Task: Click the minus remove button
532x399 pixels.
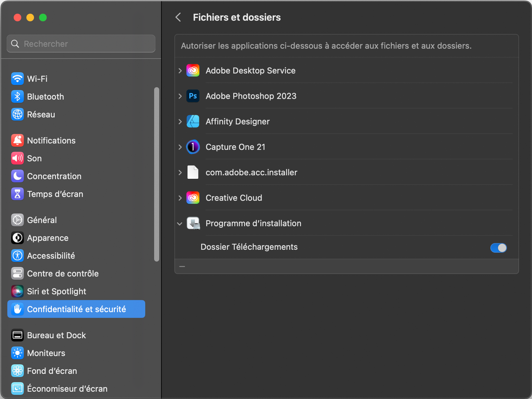Action: pyautogui.click(x=182, y=266)
